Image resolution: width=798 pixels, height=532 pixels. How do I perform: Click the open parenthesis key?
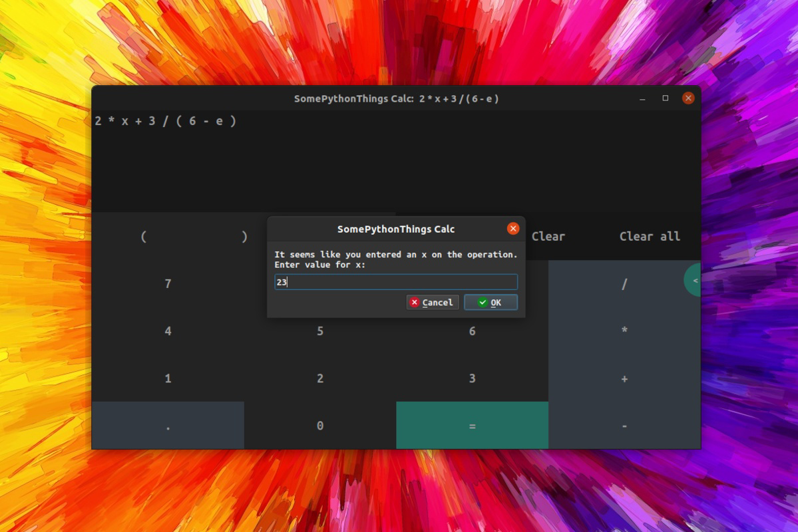(x=143, y=237)
